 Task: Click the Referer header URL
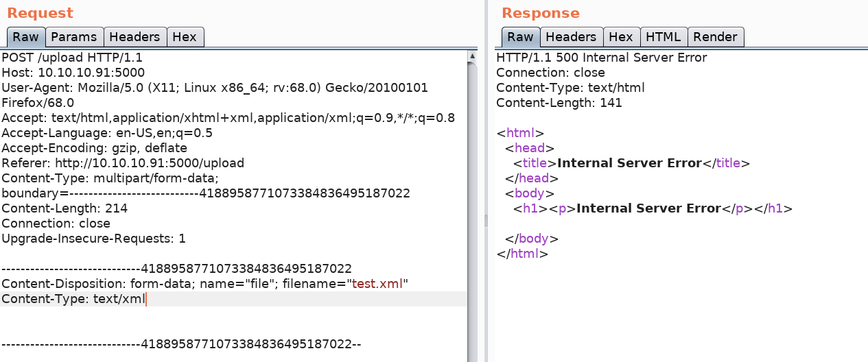click(146, 163)
